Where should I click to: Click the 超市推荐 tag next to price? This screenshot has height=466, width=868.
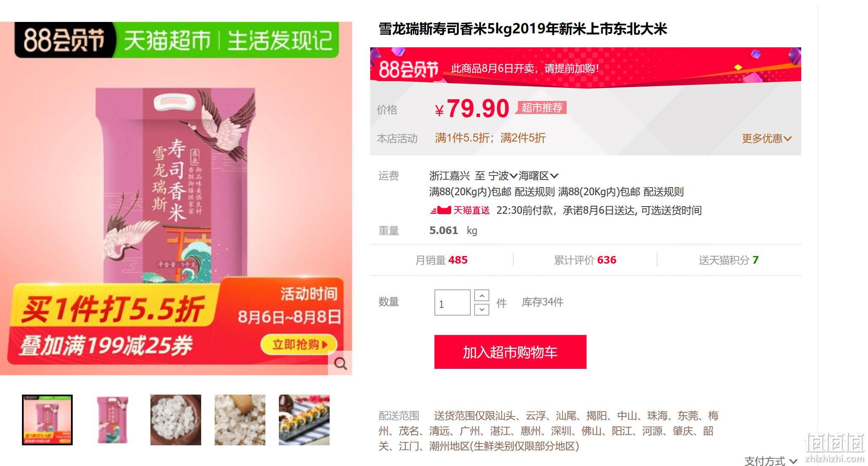click(542, 108)
